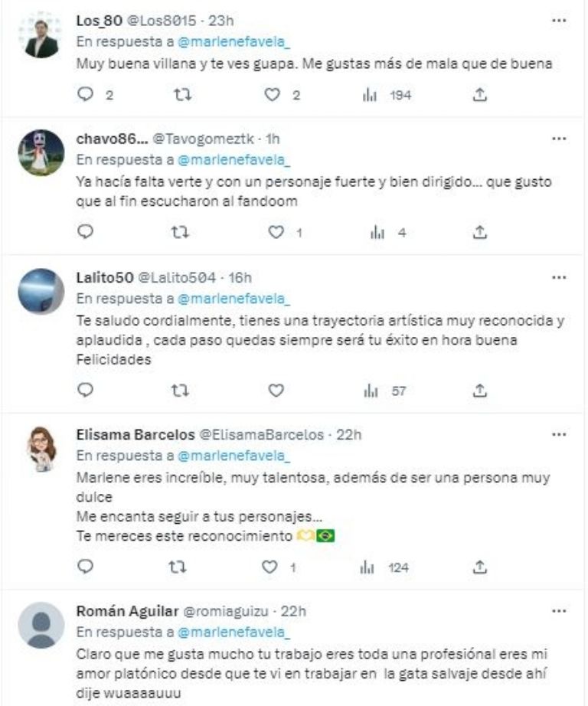Image resolution: width=588 pixels, height=706 pixels.
Task: Open Elisama Barcelos' profile name link
Action: point(135,434)
